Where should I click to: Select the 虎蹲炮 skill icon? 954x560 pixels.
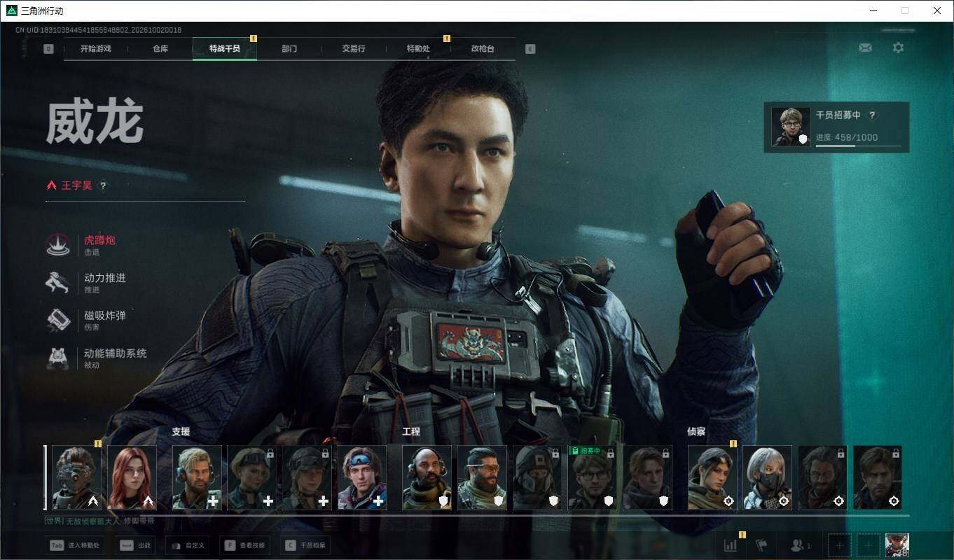57,244
